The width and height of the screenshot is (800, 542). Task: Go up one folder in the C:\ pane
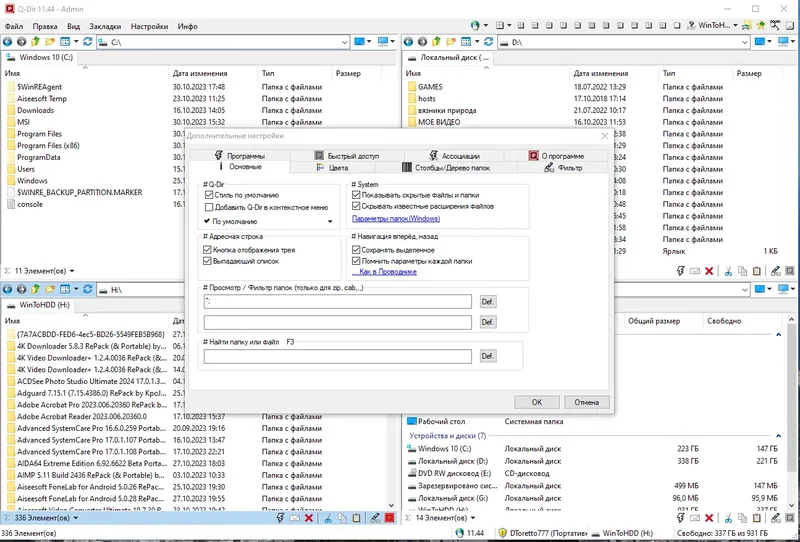[35, 42]
